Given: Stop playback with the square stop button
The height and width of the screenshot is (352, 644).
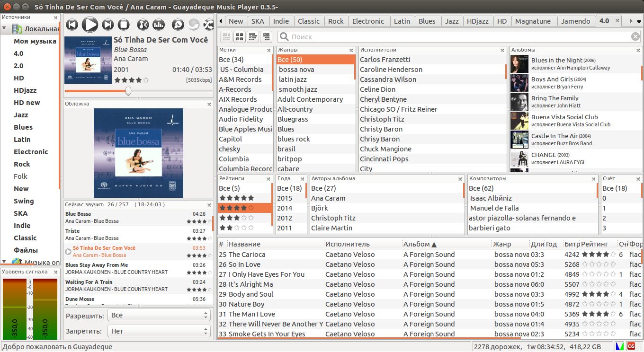Looking at the screenshot, I should click(124, 25).
